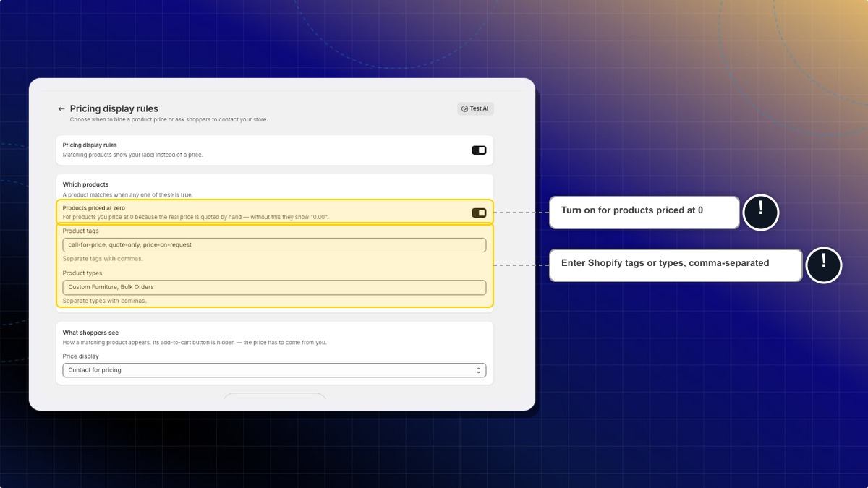This screenshot has height=488, width=868.
Task: Click the 'Separate types with commas.' hint
Action: click(x=104, y=301)
